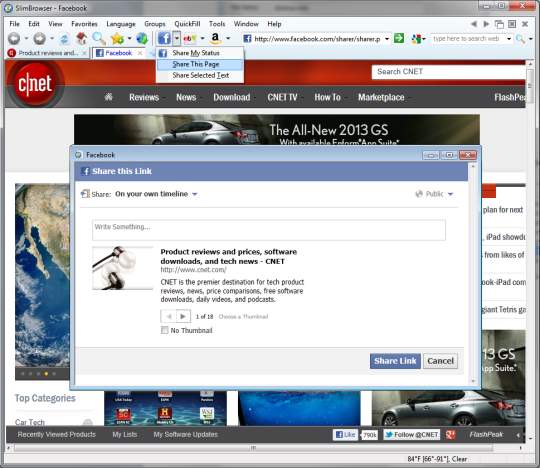Expand the Amazon toolbar dropdown
The height and width of the screenshot is (468, 540).
coord(228,38)
